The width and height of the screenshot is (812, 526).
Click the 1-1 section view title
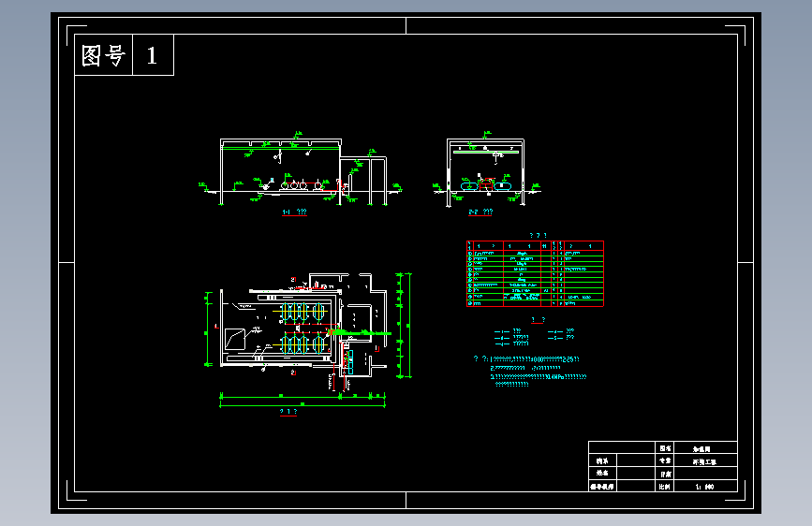(x=294, y=212)
